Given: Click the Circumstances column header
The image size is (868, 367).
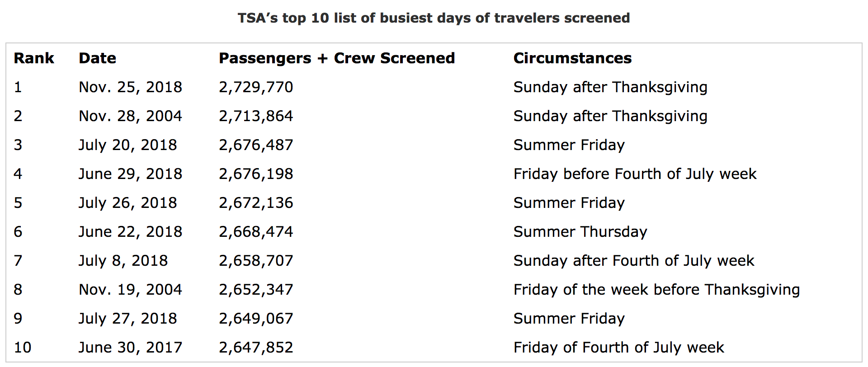Looking at the screenshot, I should click(572, 58).
